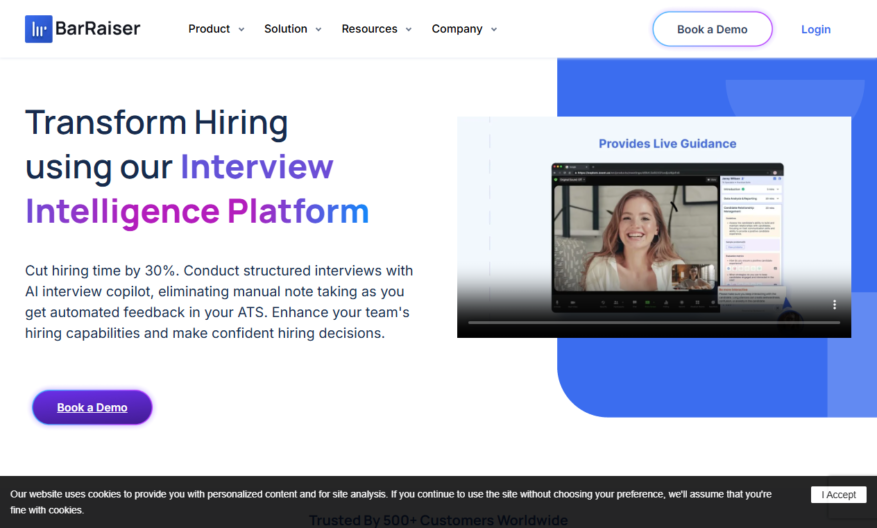Click the Interview Intelligence Platform gradient text
Viewport: 877px width, 528px height.
point(197,189)
